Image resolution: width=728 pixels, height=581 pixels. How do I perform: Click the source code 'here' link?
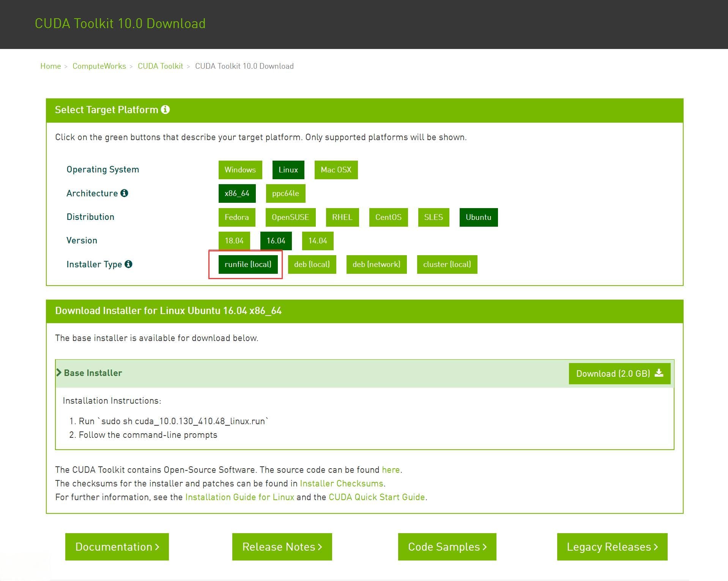(391, 470)
